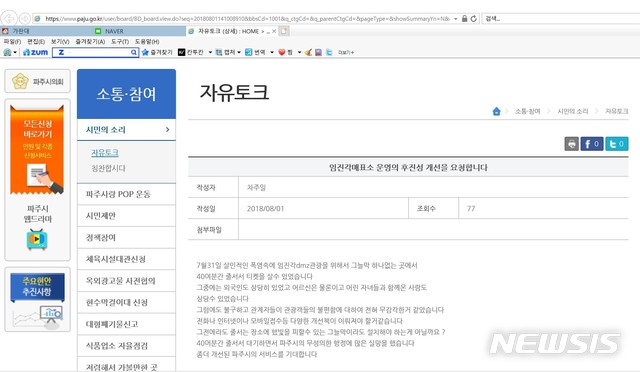The height and width of the screenshot is (372, 640).
Task: Click the 캡처 capture toolbar button
Action: point(225,52)
